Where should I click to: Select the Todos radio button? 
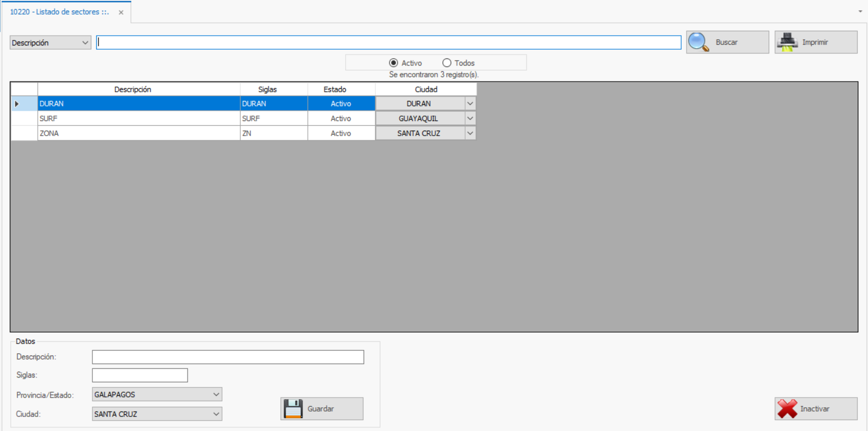[447, 63]
